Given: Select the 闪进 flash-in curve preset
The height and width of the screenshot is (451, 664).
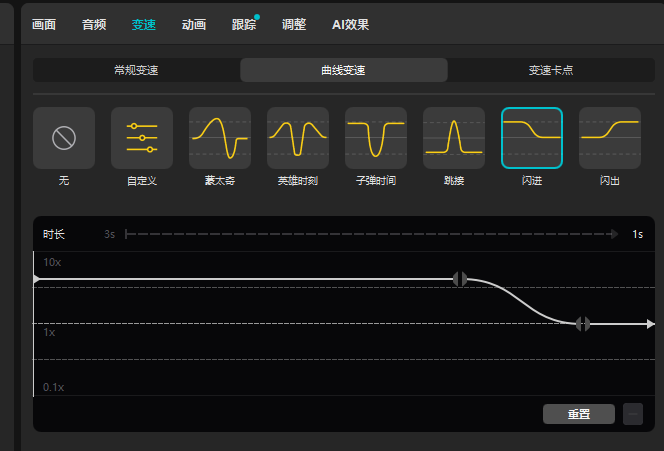Looking at the screenshot, I should [x=532, y=138].
